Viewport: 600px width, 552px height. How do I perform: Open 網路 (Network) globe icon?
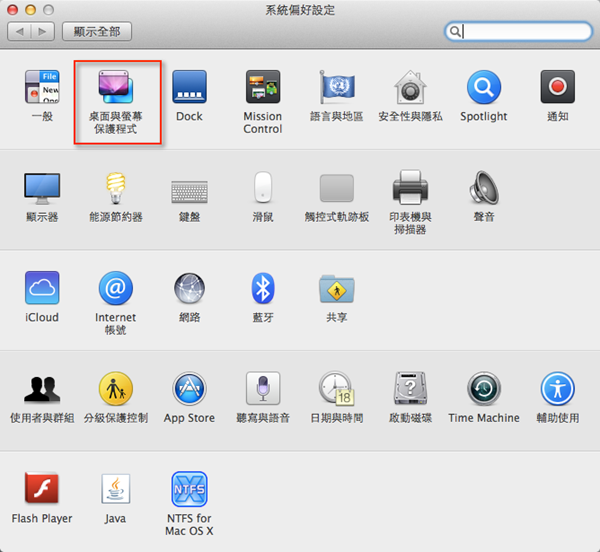coord(189,288)
